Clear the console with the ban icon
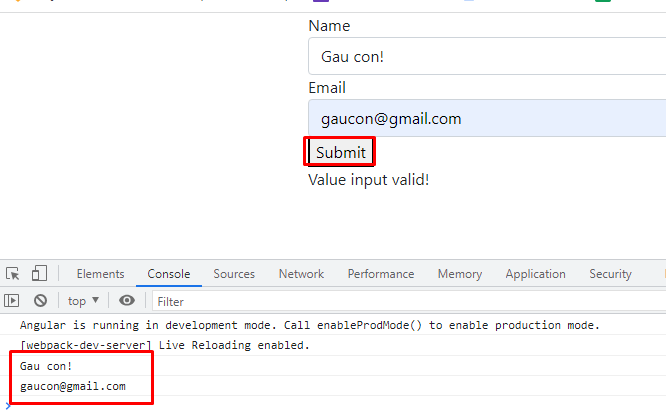This screenshot has height=411, width=666. [40, 300]
